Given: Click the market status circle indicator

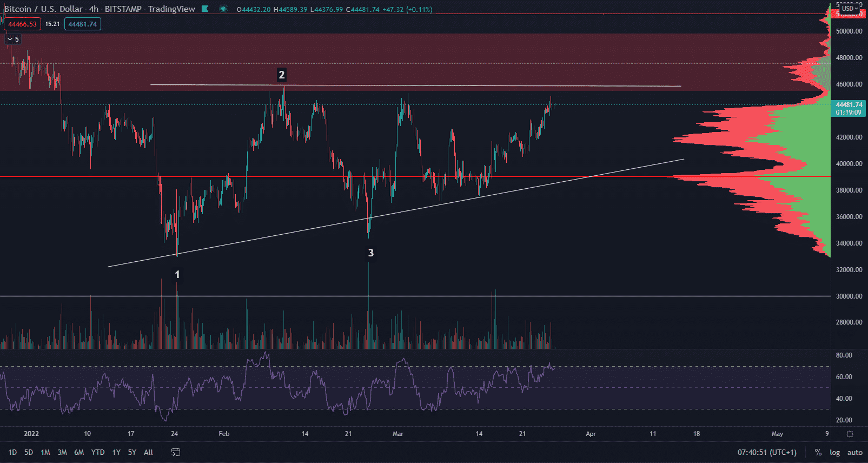Looking at the screenshot, I should 223,9.
